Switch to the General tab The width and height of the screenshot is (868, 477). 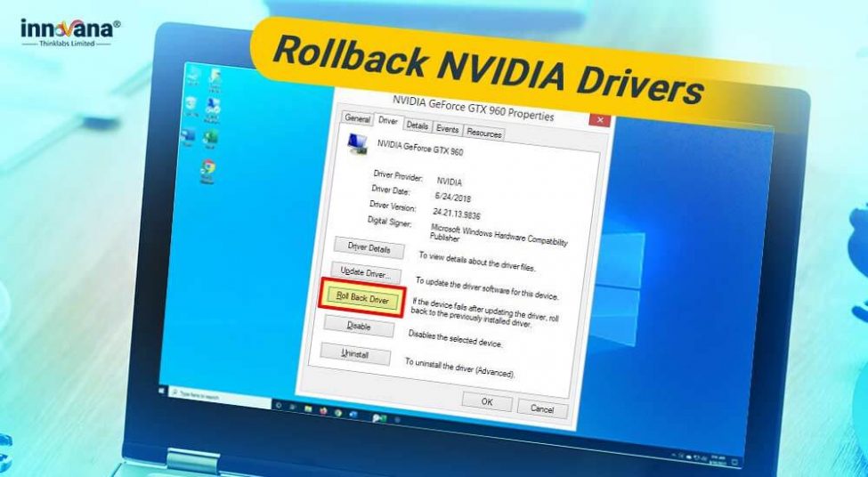(357, 117)
